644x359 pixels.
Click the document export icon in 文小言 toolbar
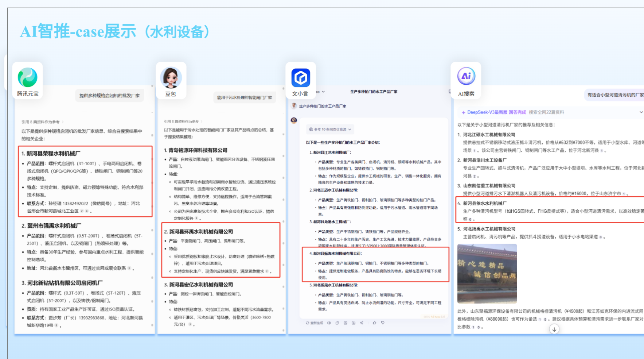[x=354, y=323]
